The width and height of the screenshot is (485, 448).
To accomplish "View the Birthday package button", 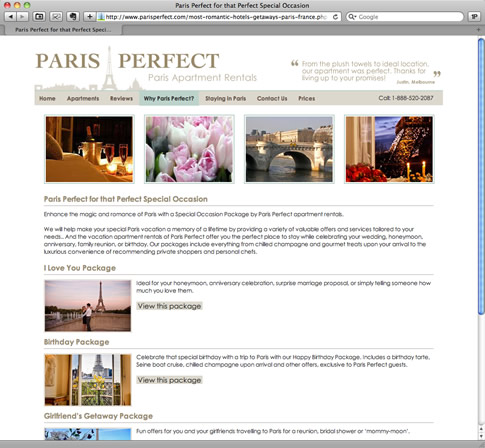I will click(x=169, y=380).
